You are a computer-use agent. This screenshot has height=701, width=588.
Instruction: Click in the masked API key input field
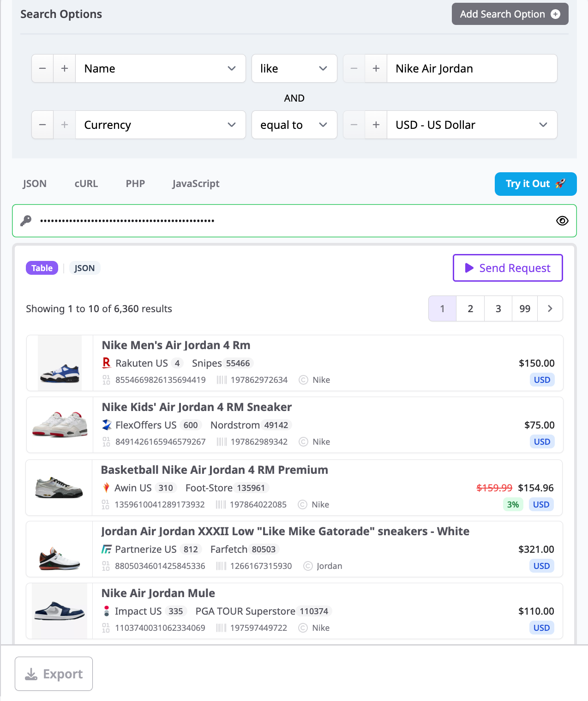click(294, 221)
